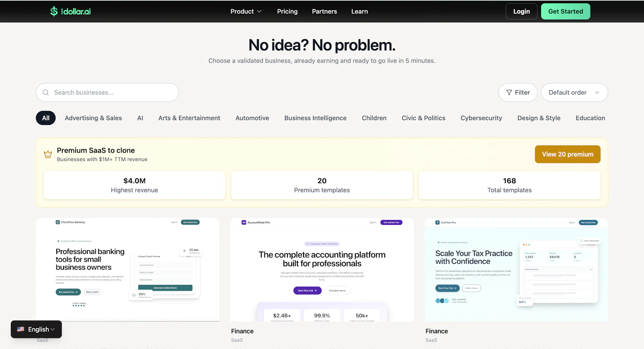Click the search magnifier icon
644x349 pixels.
46,92
